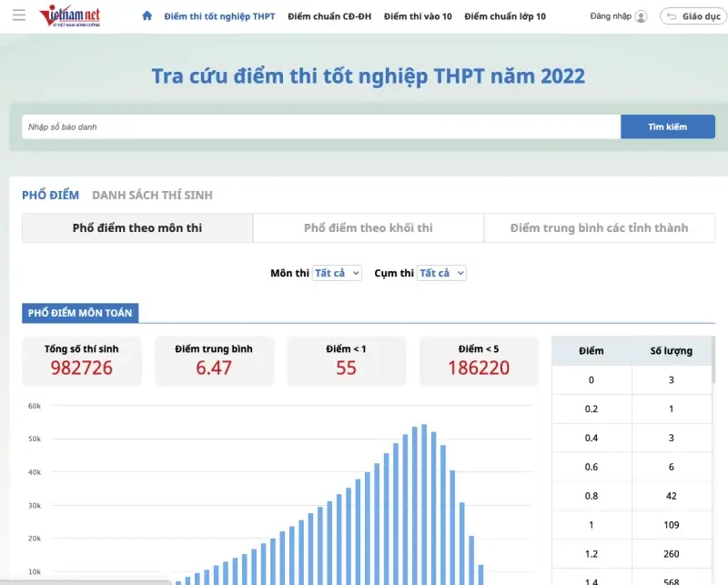Screen dimensions: 728x585
Task: Click the user avatar icon
Action: point(642,16)
